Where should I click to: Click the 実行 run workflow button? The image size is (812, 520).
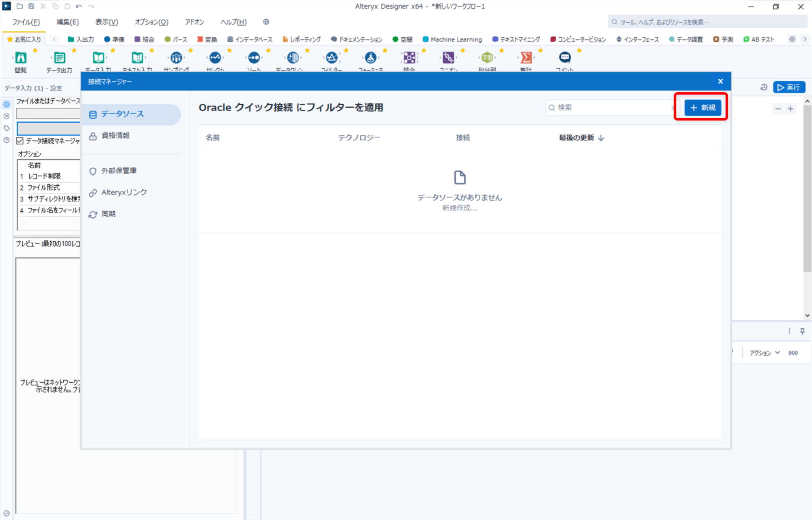[789, 87]
